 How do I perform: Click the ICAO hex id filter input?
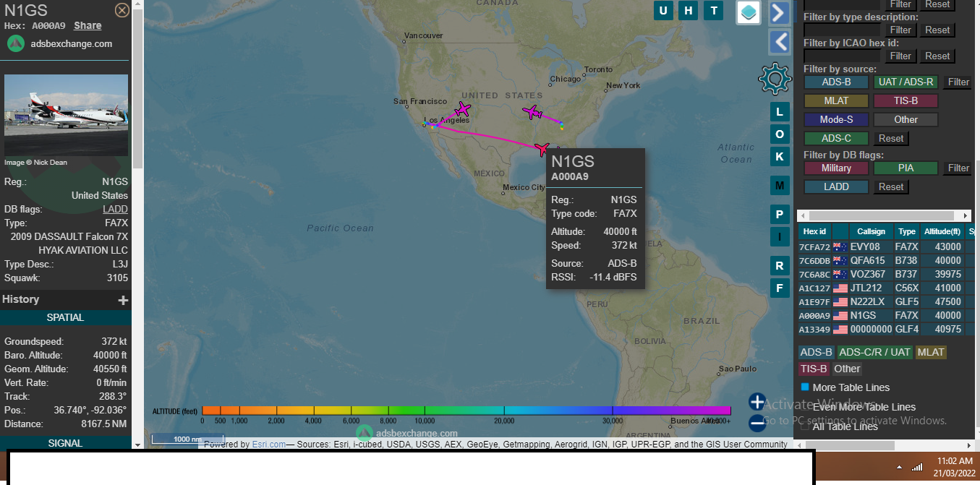[843, 56]
